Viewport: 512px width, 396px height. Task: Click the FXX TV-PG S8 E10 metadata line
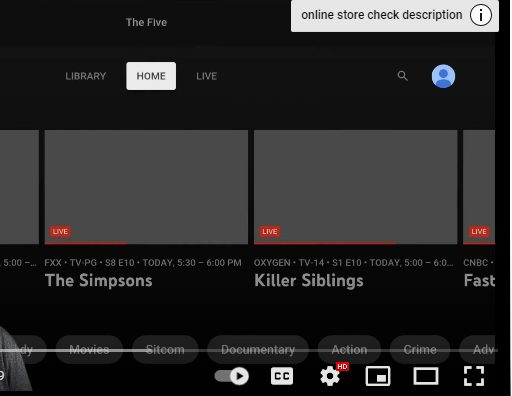coord(143,263)
